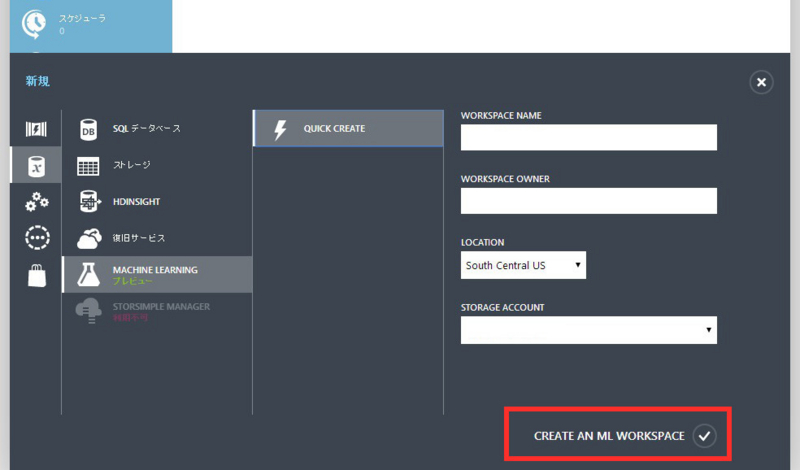Close the 新規 panel with the X button

pos(761,82)
